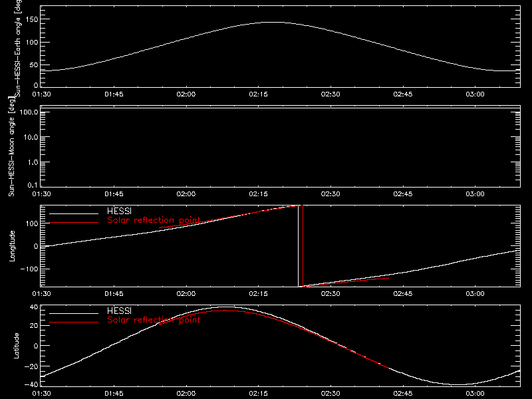Screen dimensions: 532x399
Task: Click the 20 tick on Latitude axis
Action: (34, 326)
